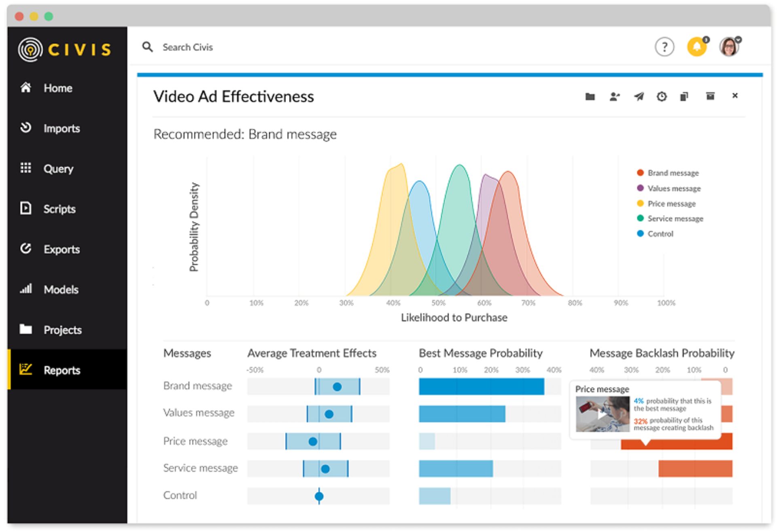The width and height of the screenshot is (777, 532).
Task: Open the schedule clock icon
Action: (x=662, y=96)
